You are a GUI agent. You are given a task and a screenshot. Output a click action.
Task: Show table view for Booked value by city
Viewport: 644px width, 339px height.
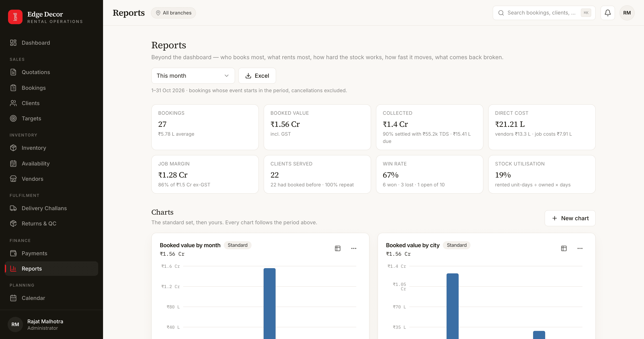click(564, 248)
